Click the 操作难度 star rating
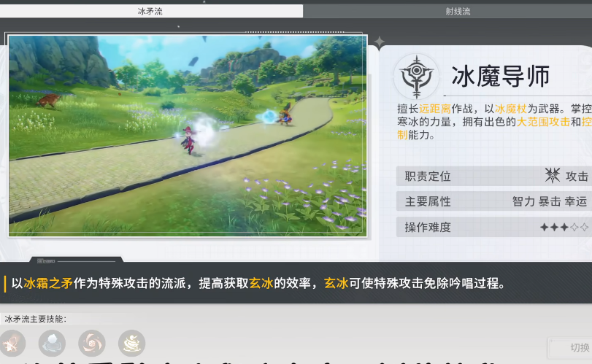Image resolution: width=592 pixels, height=364 pixels. [x=564, y=227]
